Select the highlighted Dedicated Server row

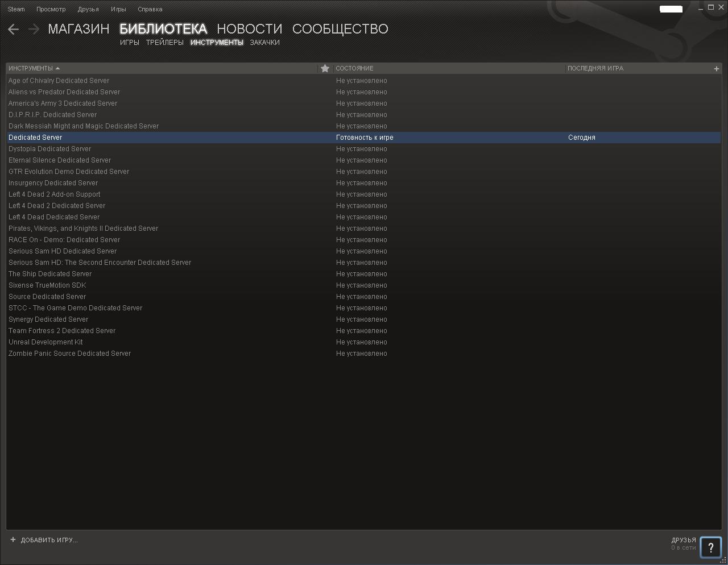[363, 138]
